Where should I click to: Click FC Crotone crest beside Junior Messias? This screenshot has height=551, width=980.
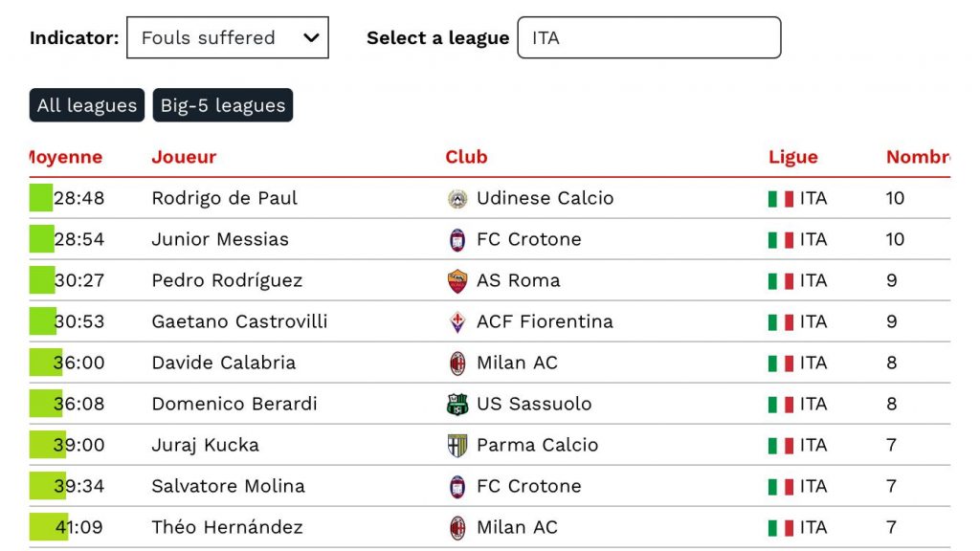(457, 240)
